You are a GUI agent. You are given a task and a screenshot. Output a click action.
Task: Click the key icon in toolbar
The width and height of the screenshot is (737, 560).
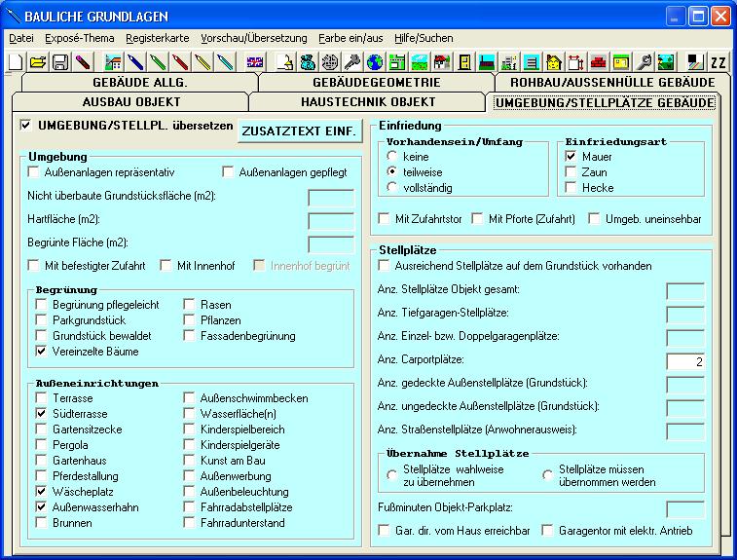point(351,62)
